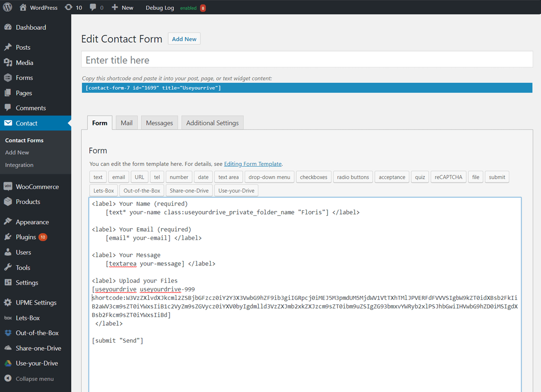541x392 pixels.
Task: Click the Products box icon
Action: pos(8,201)
